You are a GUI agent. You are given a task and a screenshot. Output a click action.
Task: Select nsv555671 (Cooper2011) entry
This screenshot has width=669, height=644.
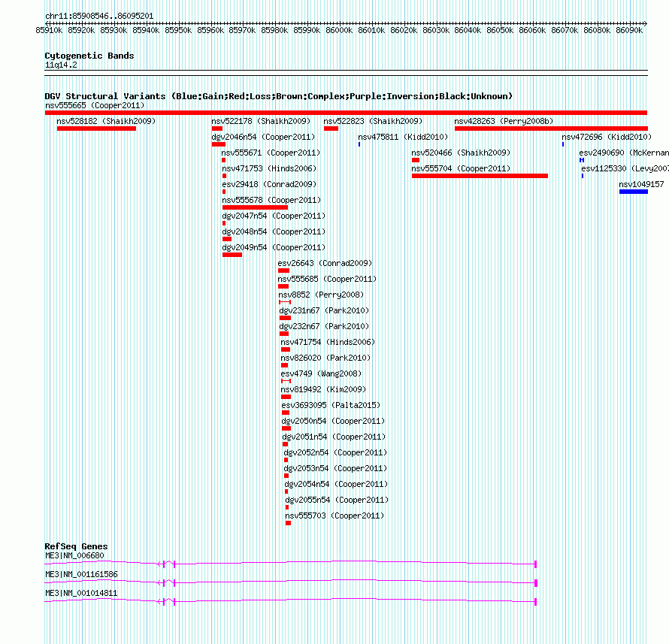[x=271, y=153]
